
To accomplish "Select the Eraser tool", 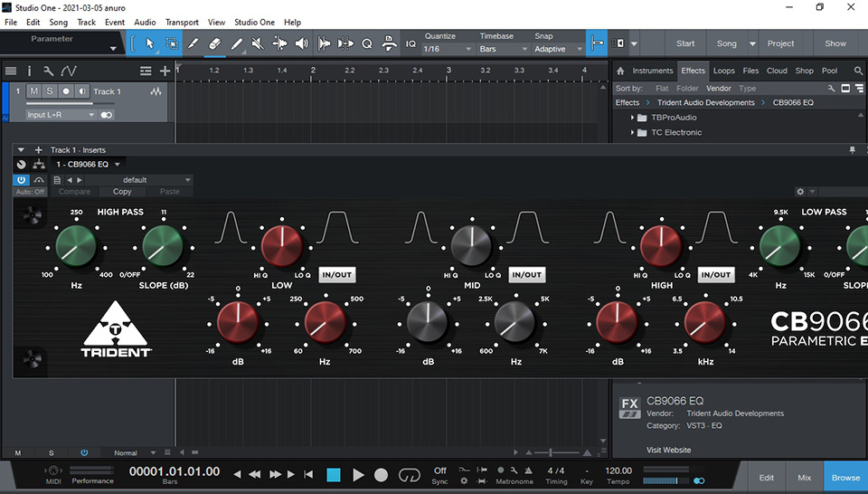I will [x=215, y=43].
